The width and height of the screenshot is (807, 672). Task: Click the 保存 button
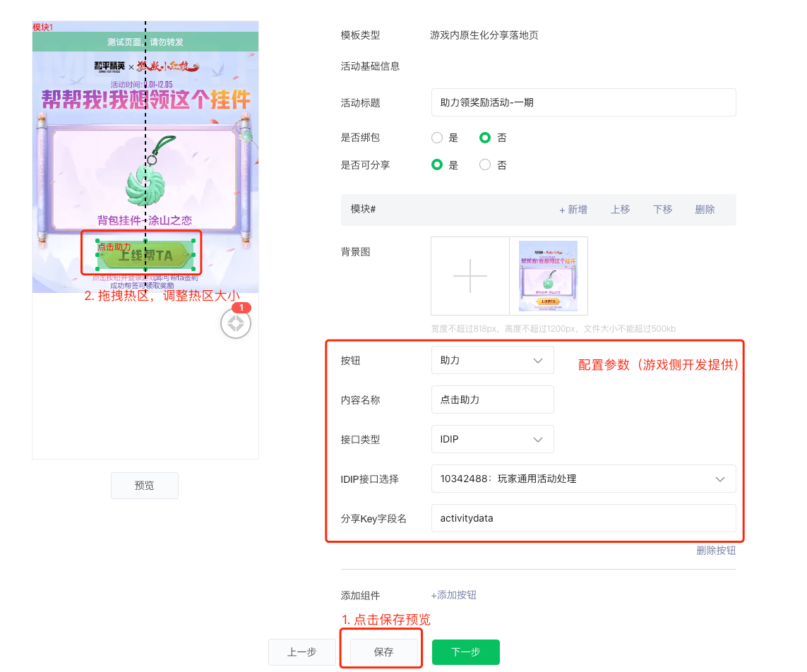click(x=383, y=652)
